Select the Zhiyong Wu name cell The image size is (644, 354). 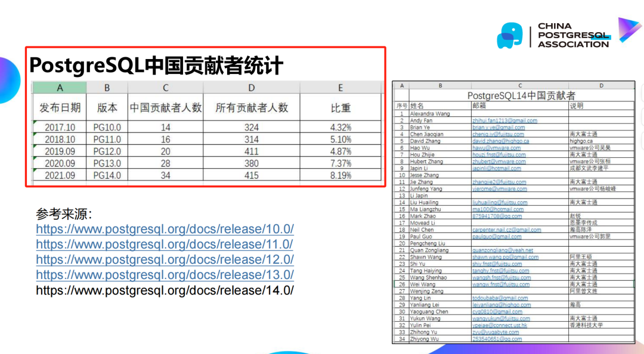pos(440,339)
